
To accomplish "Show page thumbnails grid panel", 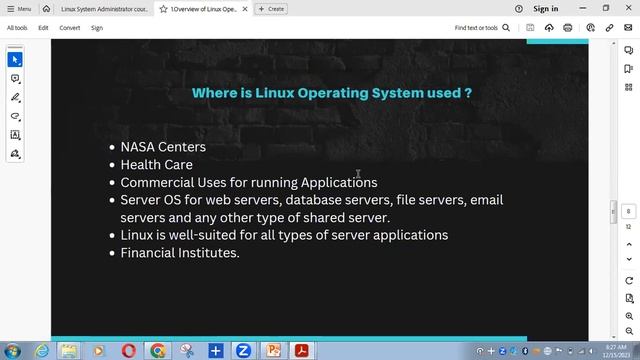I will click(x=629, y=87).
